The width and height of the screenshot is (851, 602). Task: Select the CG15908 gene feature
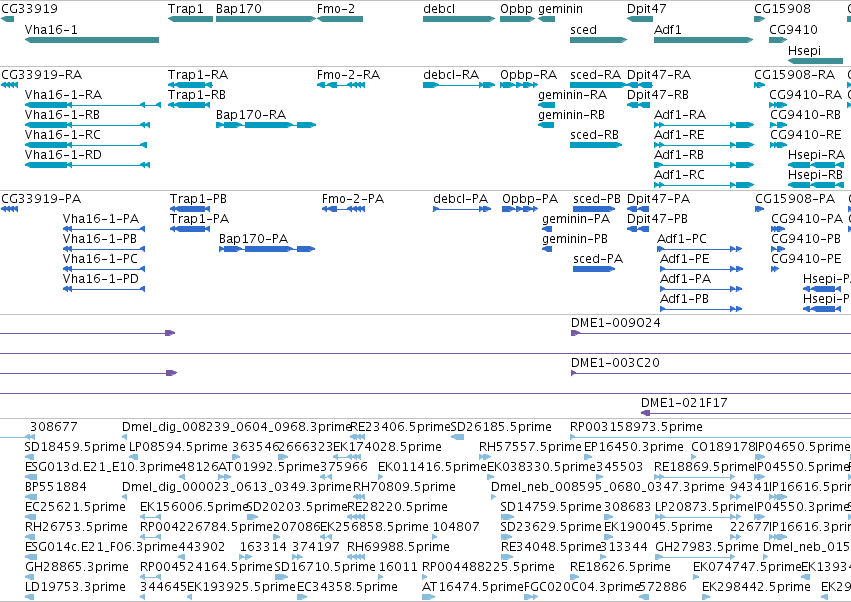tap(760, 19)
